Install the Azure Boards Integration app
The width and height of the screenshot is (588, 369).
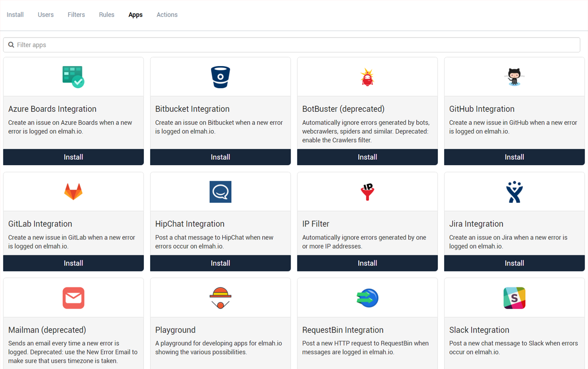[x=73, y=157]
